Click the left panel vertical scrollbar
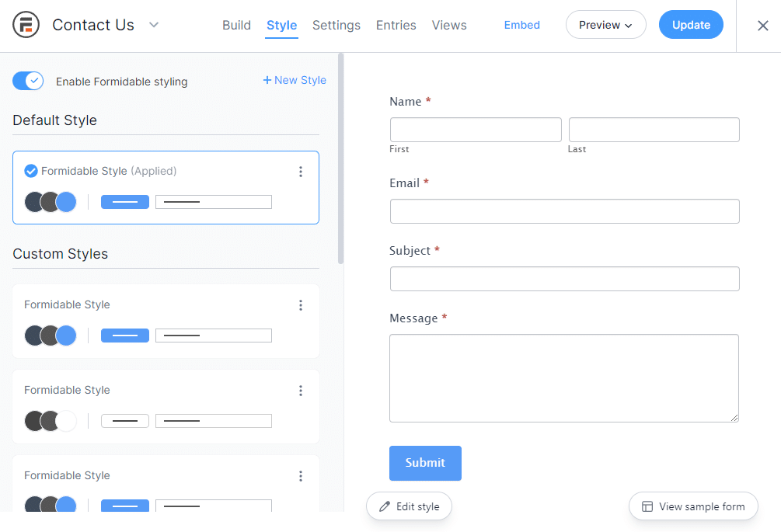This screenshot has width=781, height=532. 340,158
